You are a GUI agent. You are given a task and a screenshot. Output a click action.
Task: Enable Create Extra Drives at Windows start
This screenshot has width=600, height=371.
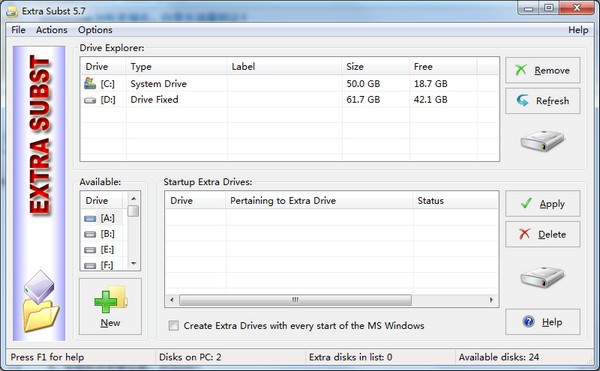(173, 325)
